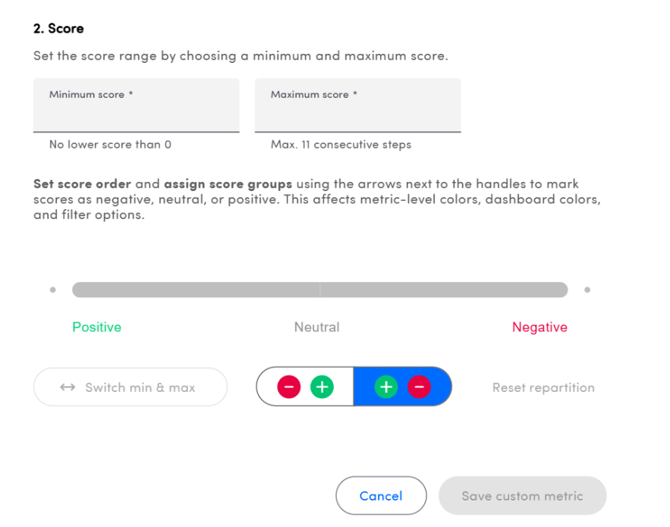Click the Reset repartition link
This screenshot has width=670, height=527.
click(x=543, y=387)
